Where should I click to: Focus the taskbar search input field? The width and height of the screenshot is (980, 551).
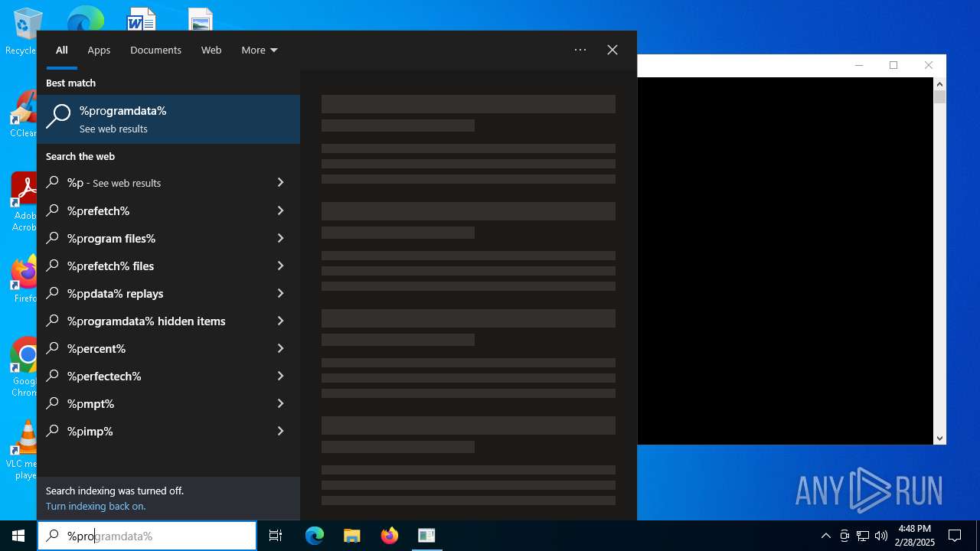click(x=147, y=536)
